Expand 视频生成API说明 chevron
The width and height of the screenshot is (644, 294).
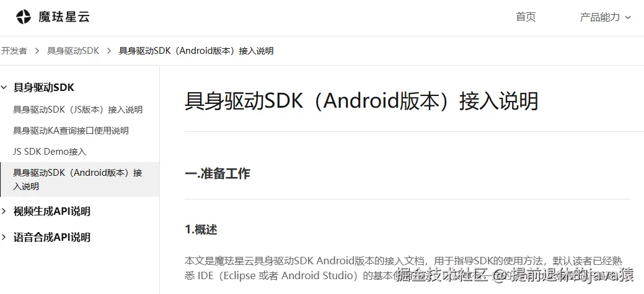pyautogui.click(x=4, y=212)
